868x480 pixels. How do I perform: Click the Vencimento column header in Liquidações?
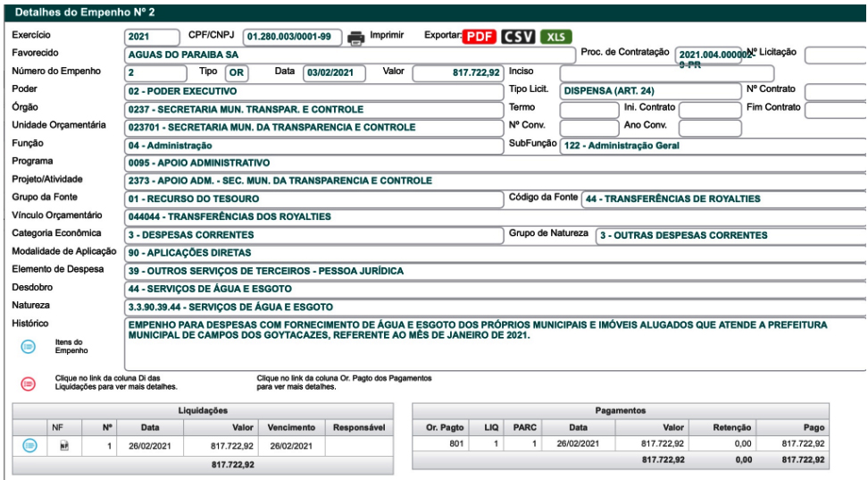[291, 428]
